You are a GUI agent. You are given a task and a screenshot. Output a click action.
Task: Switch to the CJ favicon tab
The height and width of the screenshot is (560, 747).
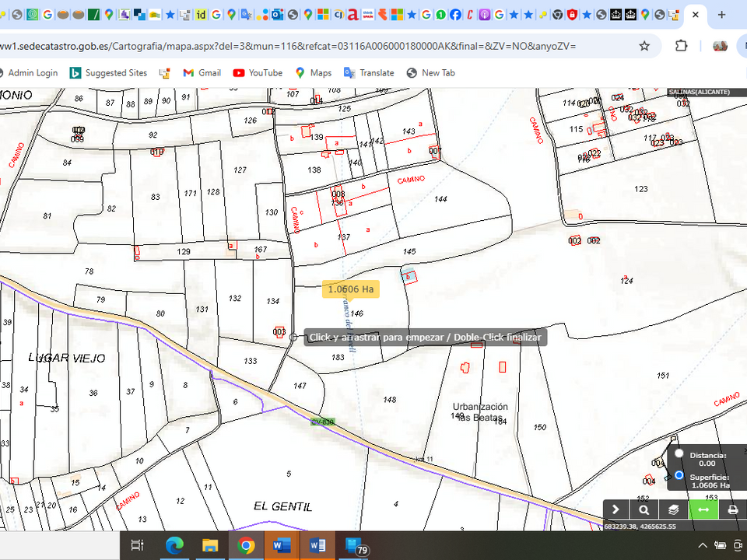pos(338,15)
